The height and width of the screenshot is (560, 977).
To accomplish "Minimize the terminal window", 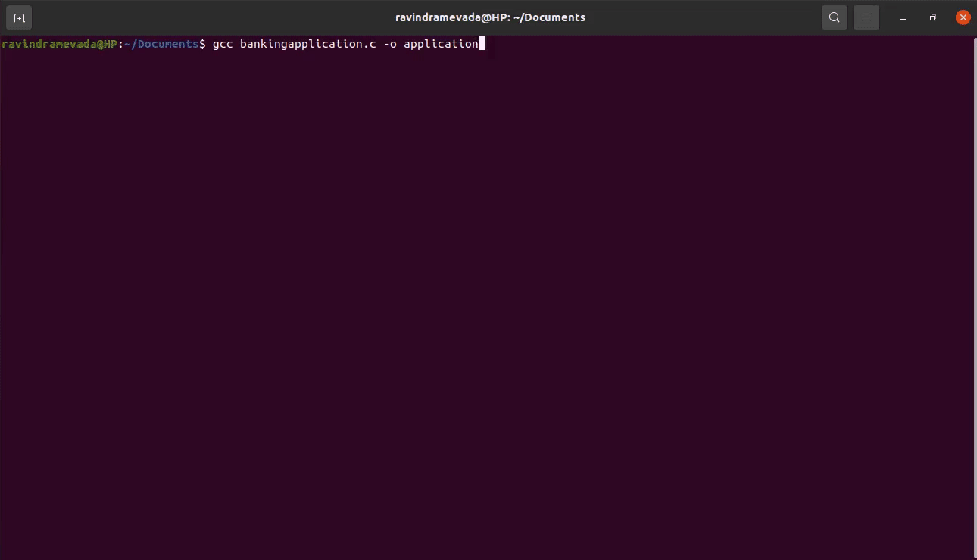I will click(903, 17).
